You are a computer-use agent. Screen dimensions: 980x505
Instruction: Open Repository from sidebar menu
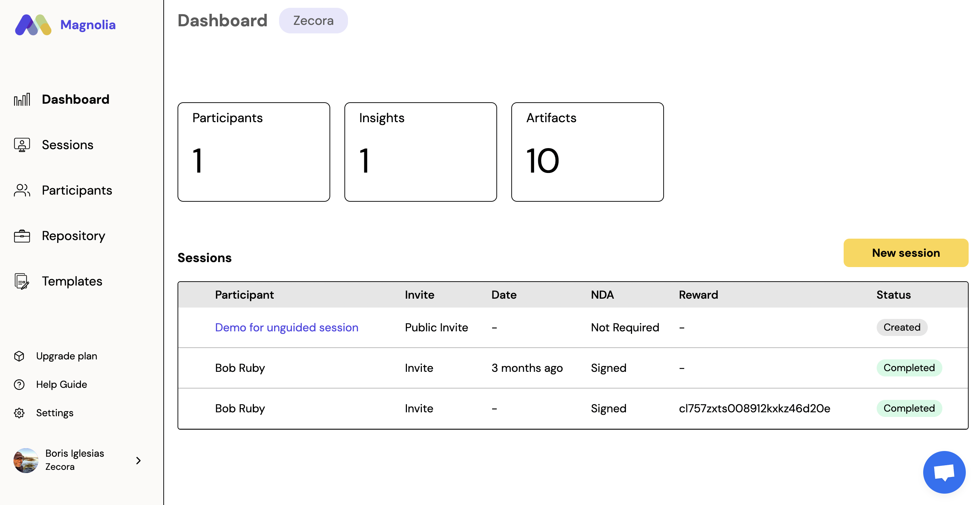(x=73, y=236)
